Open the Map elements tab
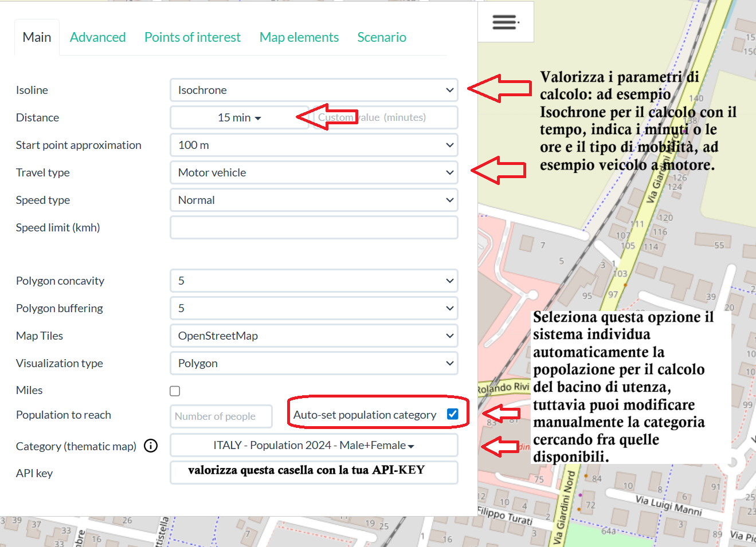The height and width of the screenshot is (547, 756). [299, 37]
